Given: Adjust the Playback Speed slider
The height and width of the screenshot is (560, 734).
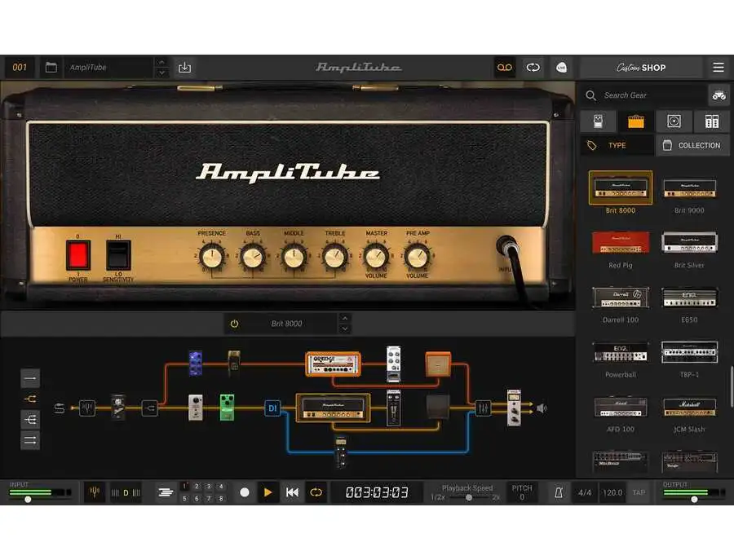Looking at the screenshot, I should 468,497.
